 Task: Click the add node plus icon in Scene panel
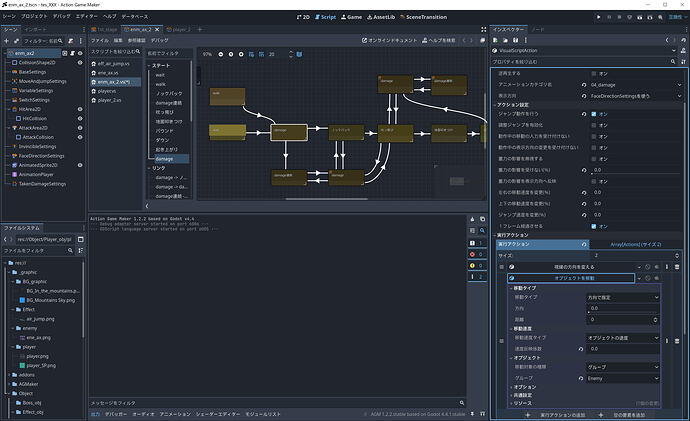pyautogui.click(x=6, y=40)
